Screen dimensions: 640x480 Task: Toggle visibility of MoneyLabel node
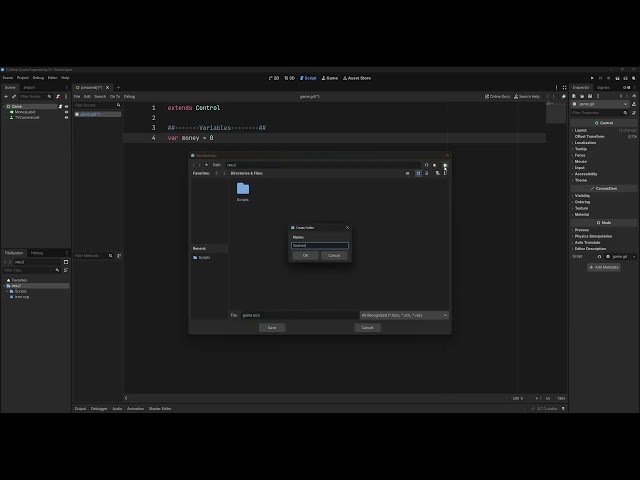tap(67, 112)
